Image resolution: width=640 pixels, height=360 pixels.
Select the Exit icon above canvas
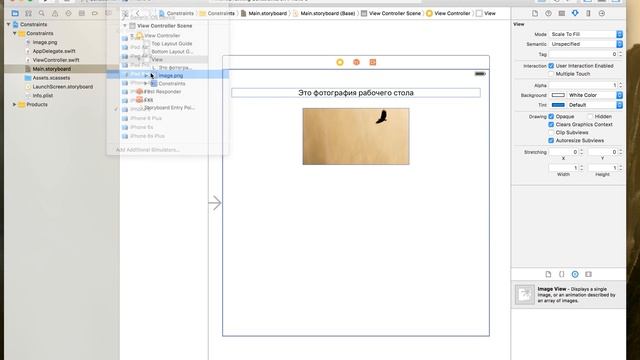pyautogui.click(x=373, y=62)
